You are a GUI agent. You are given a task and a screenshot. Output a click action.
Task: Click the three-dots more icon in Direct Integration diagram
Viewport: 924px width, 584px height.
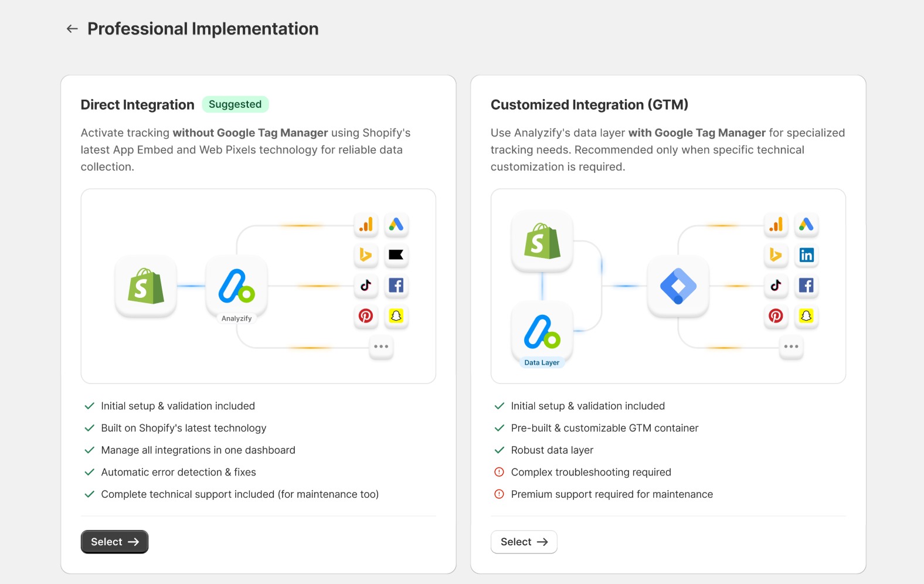(x=381, y=347)
